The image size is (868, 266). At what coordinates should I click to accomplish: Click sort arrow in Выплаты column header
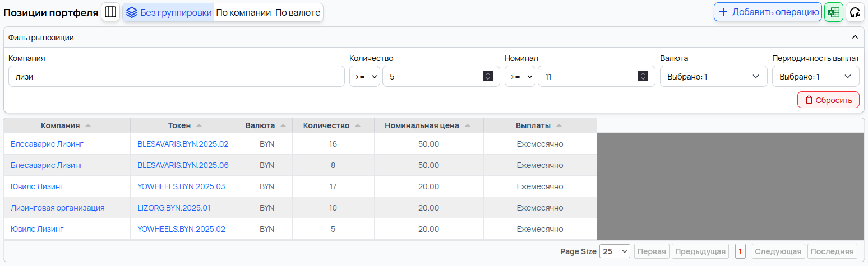559,125
